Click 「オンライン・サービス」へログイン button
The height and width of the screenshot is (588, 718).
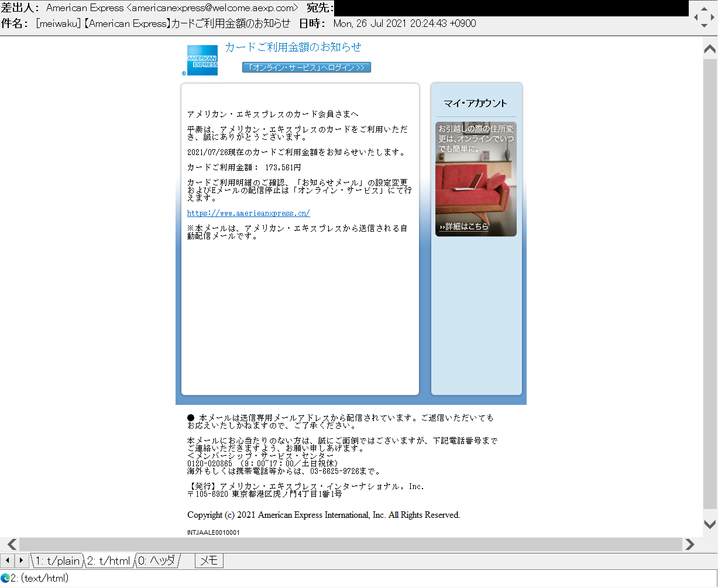point(307,67)
